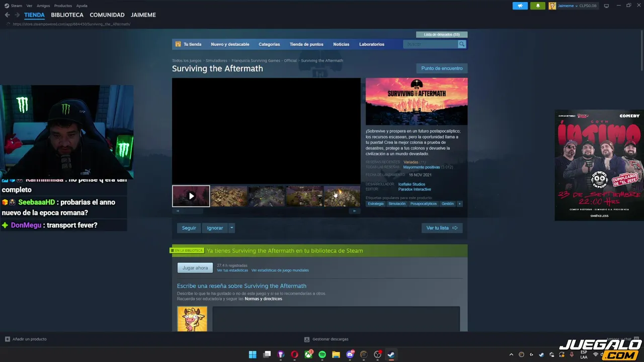Open Ver estadísticas de juego mundiales
This screenshot has width=644, height=362.
pyautogui.click(x=280, y=270)
